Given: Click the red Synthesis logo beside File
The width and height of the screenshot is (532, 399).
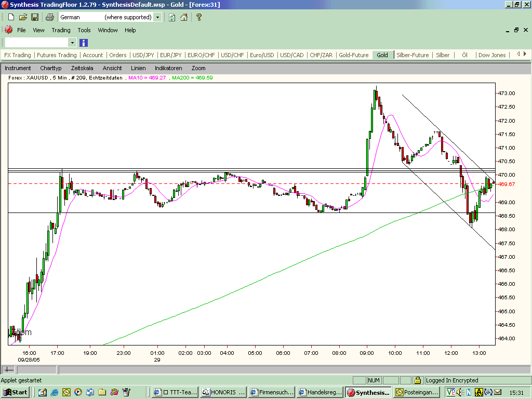Looking at the screenshot, I should pyautogui.click(x=9, y=30).
